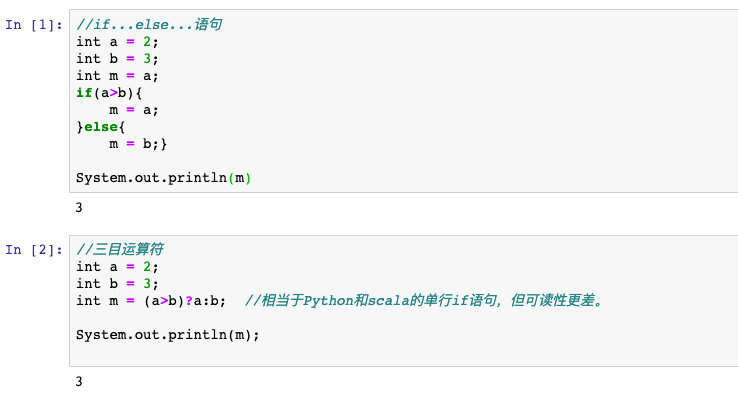Click the Python和scala inline comment
Screen dimensions: 738x395
(x=424, y=300)
